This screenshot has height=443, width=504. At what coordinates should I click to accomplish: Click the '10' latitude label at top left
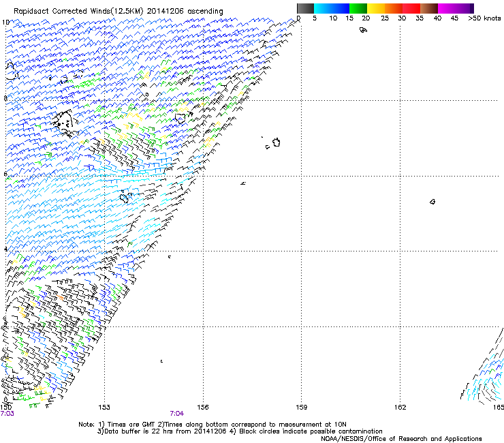tap(5, 22)
